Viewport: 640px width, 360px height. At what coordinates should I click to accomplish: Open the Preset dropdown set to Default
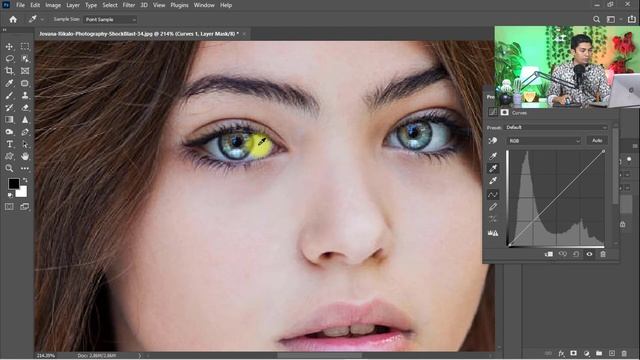click(556, 127)
